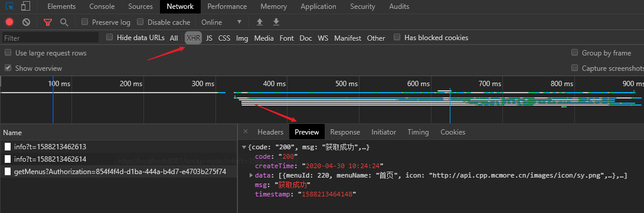Image resolution: width=644 pixels, height=213 pixels.
Task: Select request info?t=1588213462613
Action: (x=119, y=146)
